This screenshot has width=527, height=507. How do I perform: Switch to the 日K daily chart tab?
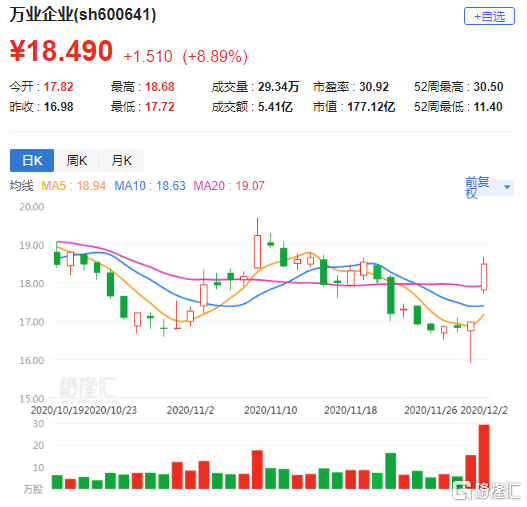click(x=32, y=160)
